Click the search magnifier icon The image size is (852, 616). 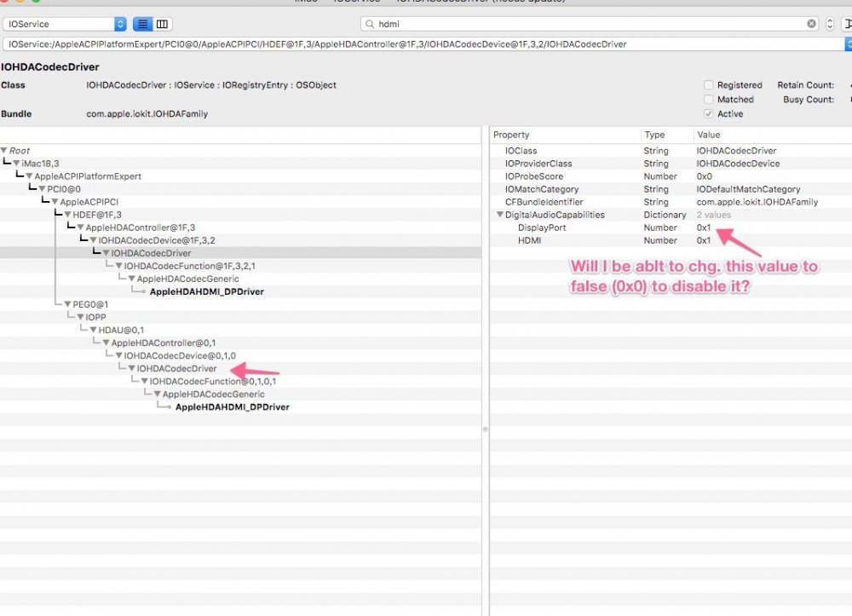370,24
